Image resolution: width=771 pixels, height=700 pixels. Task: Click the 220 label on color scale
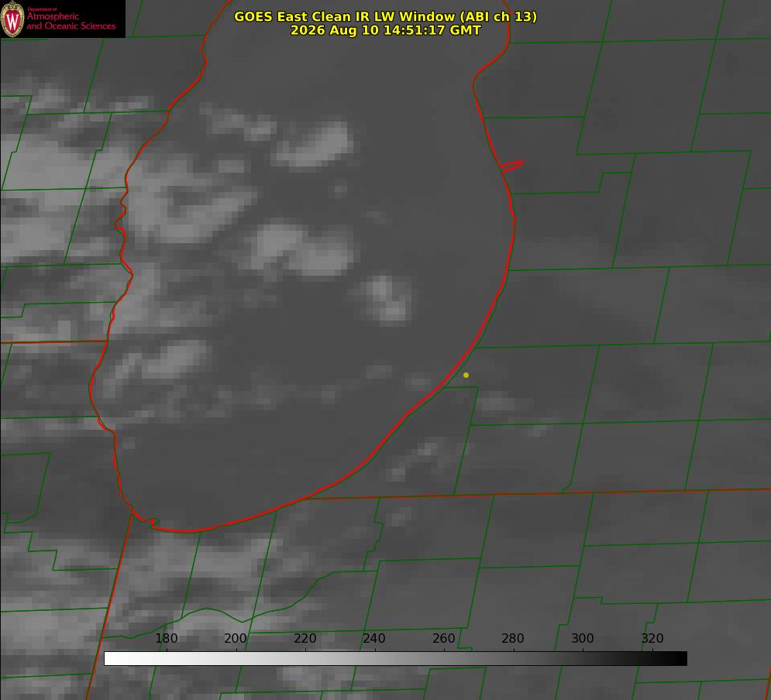[x=305, y=638]
